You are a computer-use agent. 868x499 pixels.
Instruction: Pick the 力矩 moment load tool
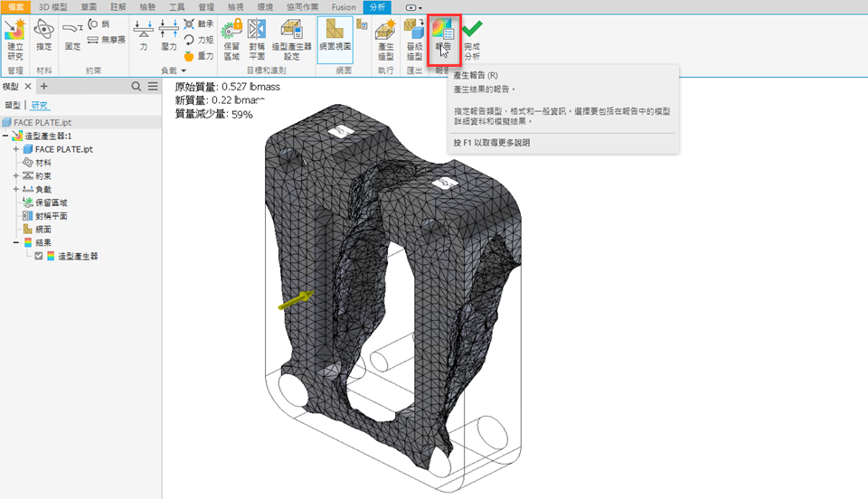pos(199,40)
